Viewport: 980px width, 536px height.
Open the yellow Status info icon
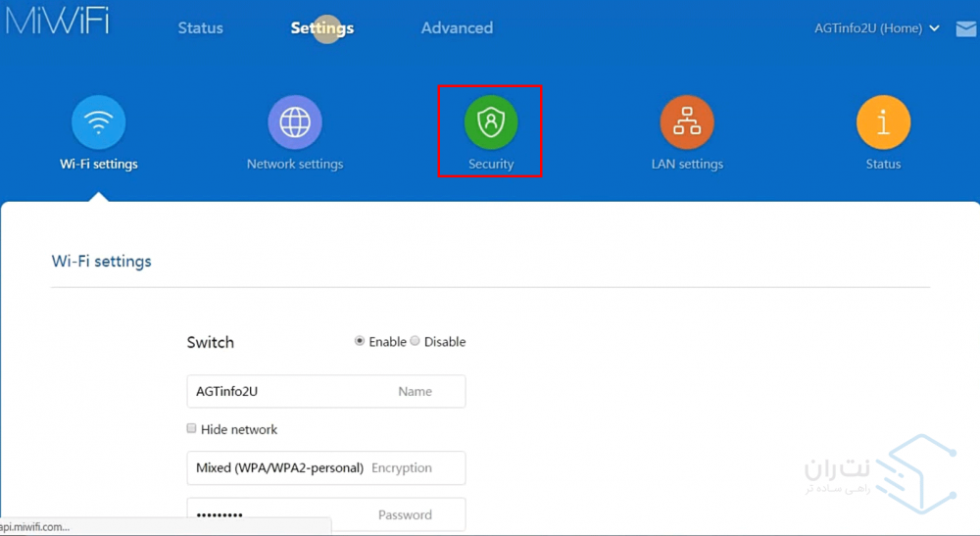[x=883, y=122]
